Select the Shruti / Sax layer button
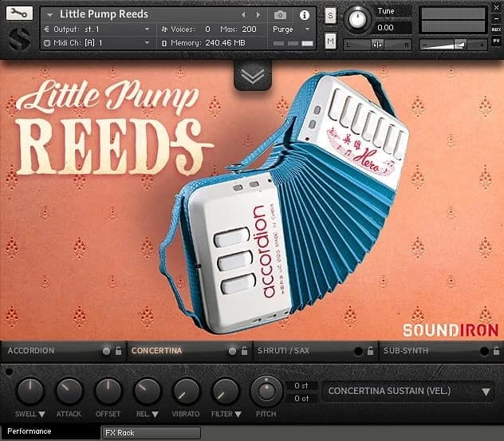 pos(287,351)
